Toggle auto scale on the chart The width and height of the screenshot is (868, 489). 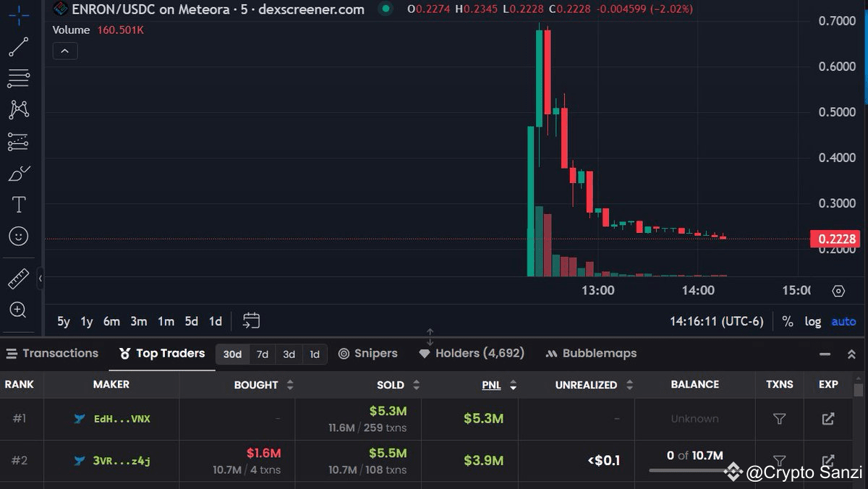843,322
